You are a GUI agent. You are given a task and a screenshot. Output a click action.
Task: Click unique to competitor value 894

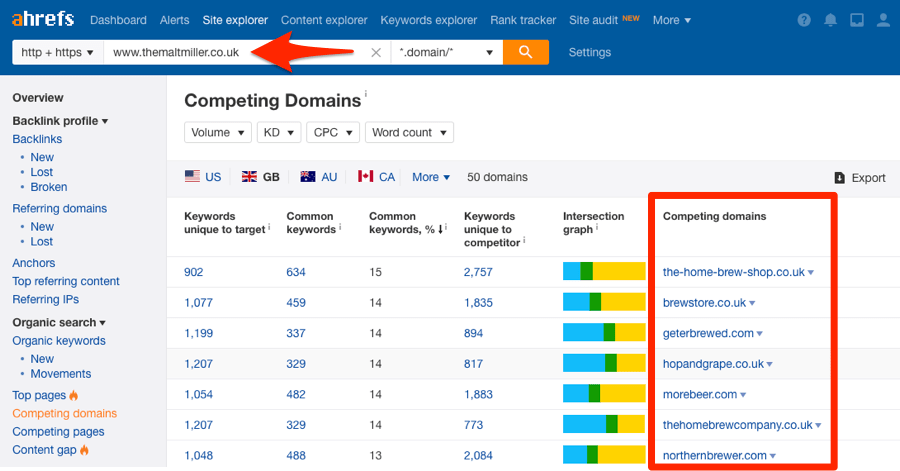point(474,333)
